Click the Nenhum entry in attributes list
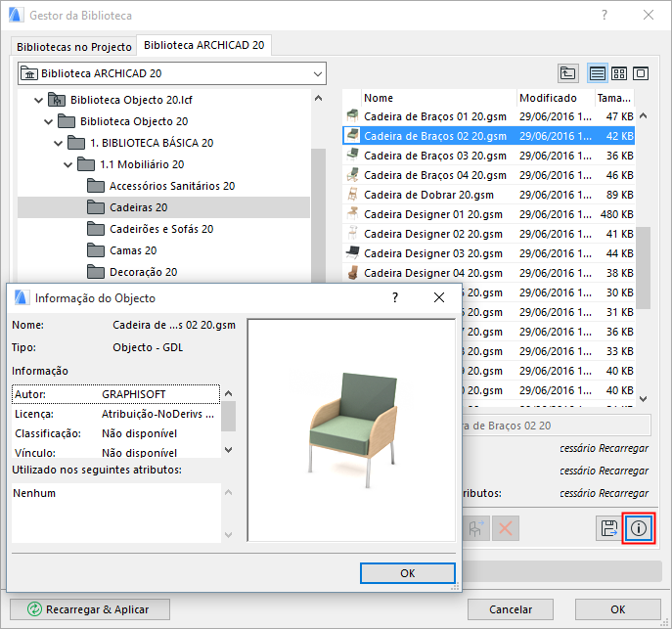 pyautogui.click(x=34, y=493)
